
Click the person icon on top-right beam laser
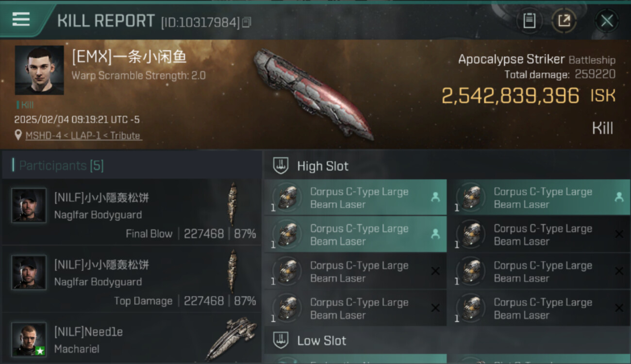619,197
